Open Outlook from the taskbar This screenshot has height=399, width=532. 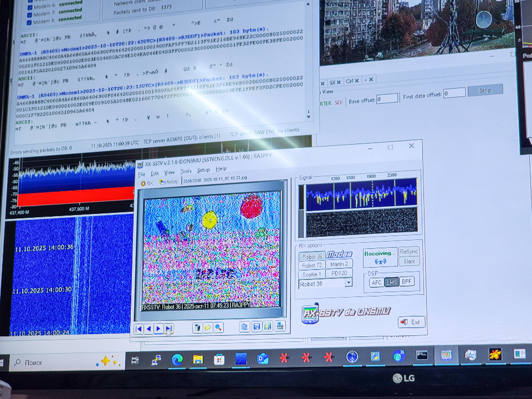pos(262,359)
